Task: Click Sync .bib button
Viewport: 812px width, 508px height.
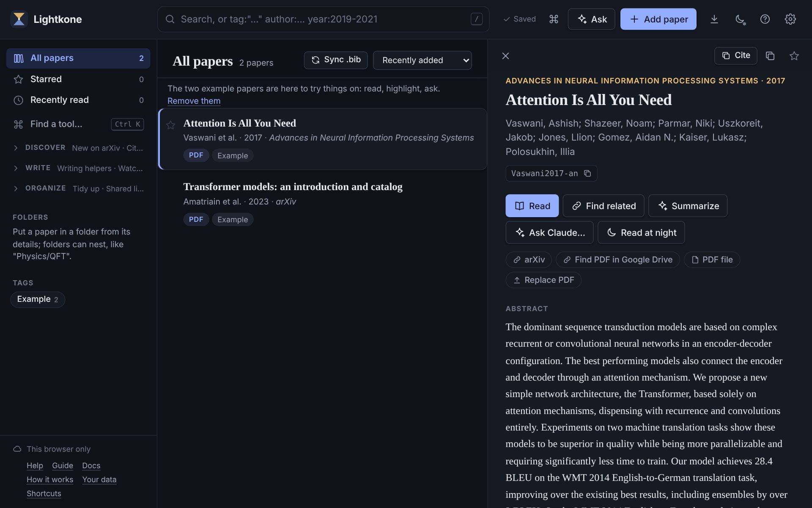Action: [x=336, y=60]
